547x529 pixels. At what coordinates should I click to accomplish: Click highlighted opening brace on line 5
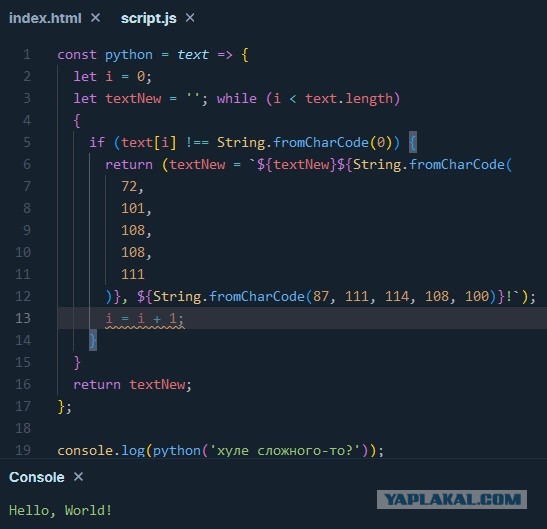click(413, 143)
